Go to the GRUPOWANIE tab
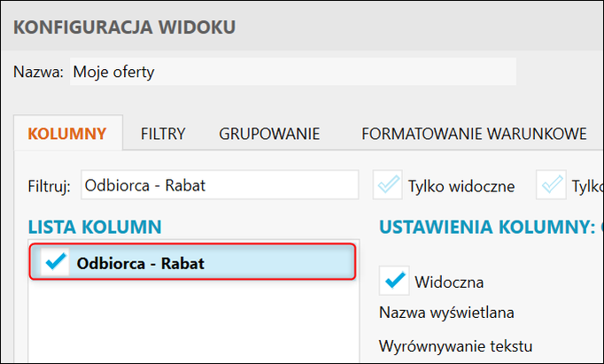Image resolution: width=604 pixels, height=364 pixels. pyautogui.click(x=269, y=135)
